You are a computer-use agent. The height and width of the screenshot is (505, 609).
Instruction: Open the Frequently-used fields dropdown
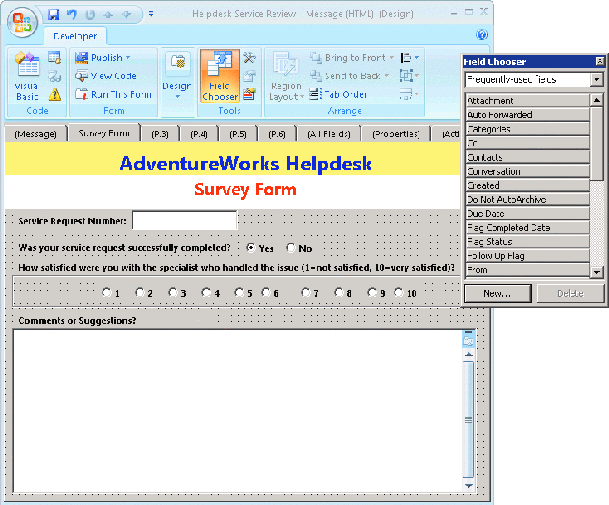click(597, 80)
